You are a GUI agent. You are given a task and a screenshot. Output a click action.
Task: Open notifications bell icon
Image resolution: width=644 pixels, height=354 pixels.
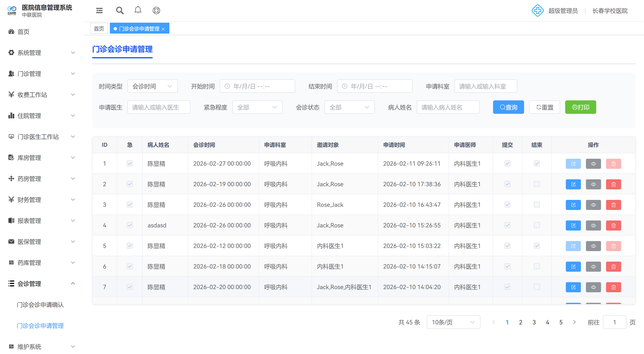point(138,10)
